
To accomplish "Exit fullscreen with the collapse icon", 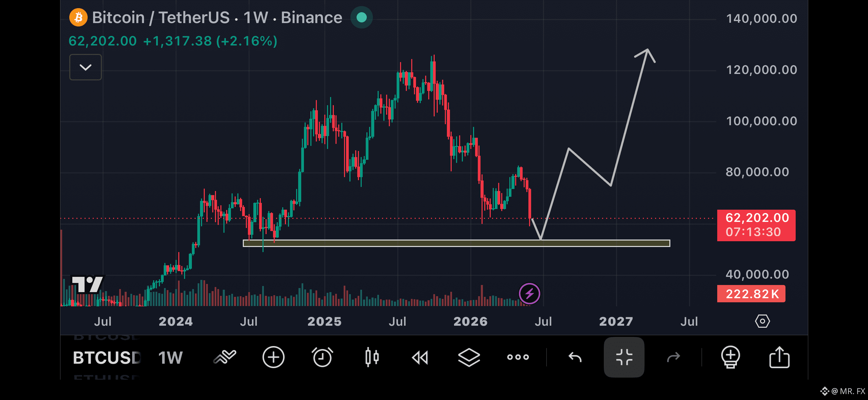I will tap(624, 357).
